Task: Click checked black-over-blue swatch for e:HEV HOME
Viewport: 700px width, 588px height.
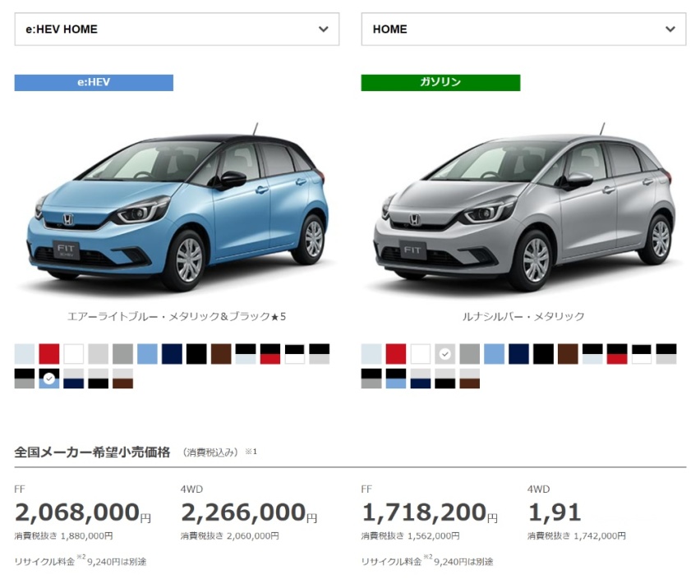Action: coord(49,379)
